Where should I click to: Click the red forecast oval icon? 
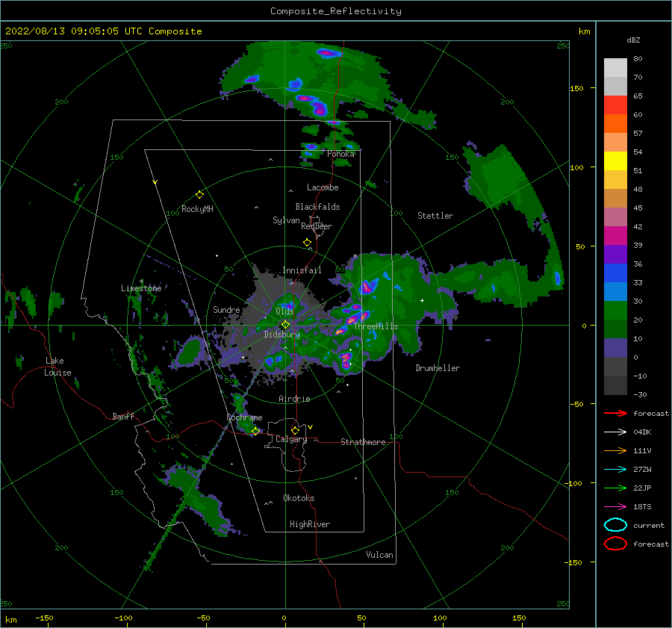coord(615,544)
